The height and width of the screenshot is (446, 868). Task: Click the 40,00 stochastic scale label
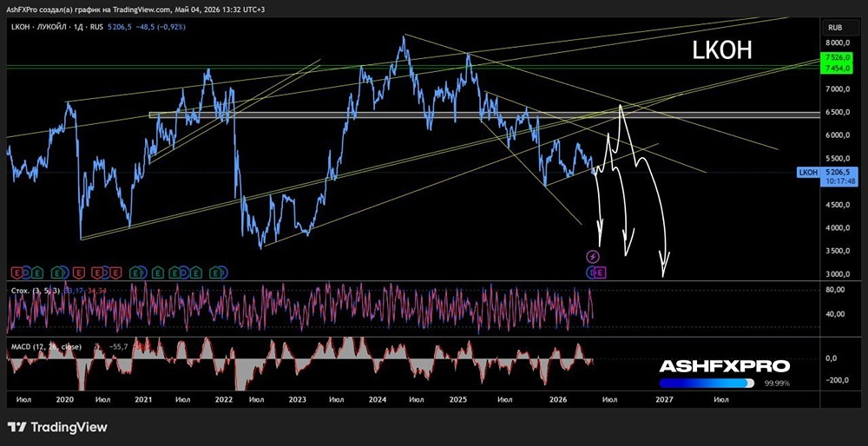835,314
